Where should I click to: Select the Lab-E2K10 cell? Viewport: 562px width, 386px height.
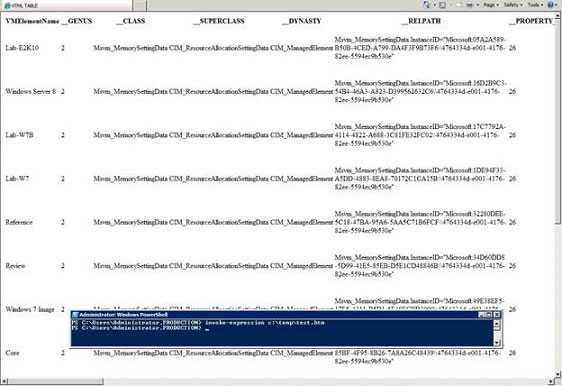pos(22,48)
